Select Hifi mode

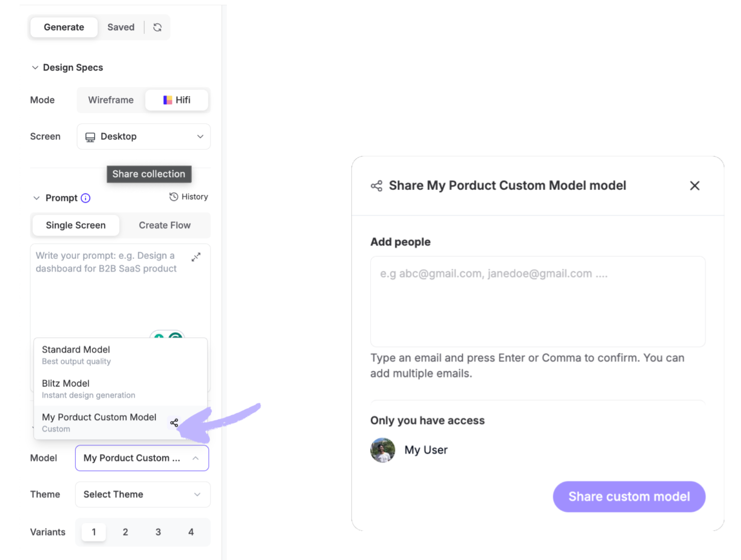(177, 100)
